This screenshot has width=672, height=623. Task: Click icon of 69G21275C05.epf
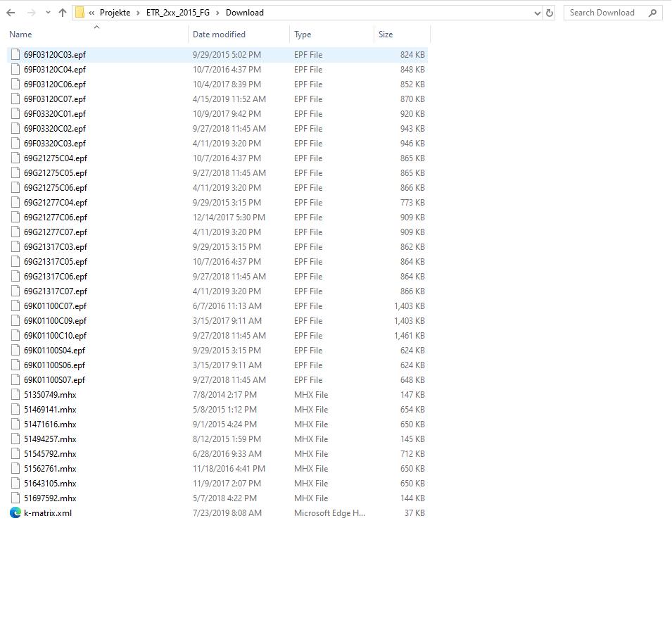[x=15, y=172]
